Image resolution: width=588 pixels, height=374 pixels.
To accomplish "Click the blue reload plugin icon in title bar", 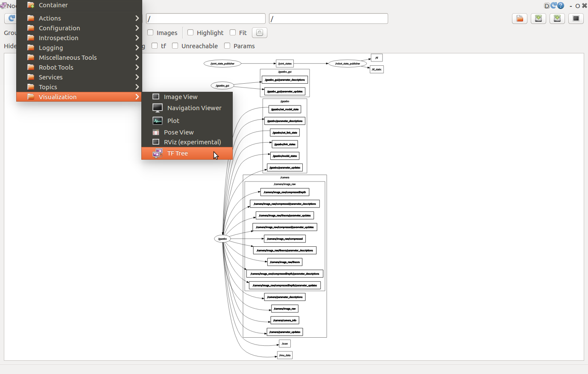I will click(553, 6).
